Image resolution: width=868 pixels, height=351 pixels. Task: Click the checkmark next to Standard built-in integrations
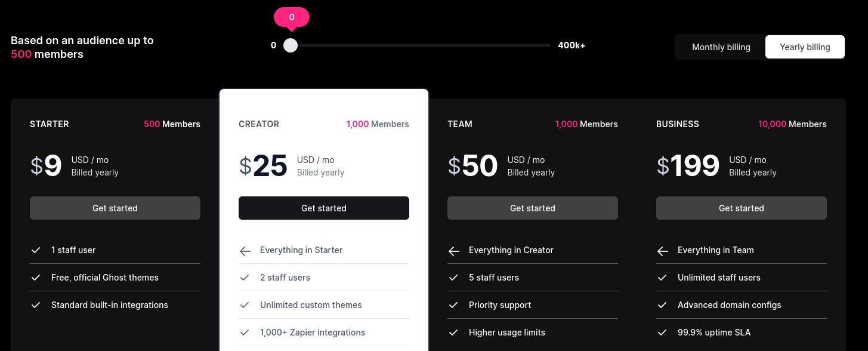coord(36,305)
